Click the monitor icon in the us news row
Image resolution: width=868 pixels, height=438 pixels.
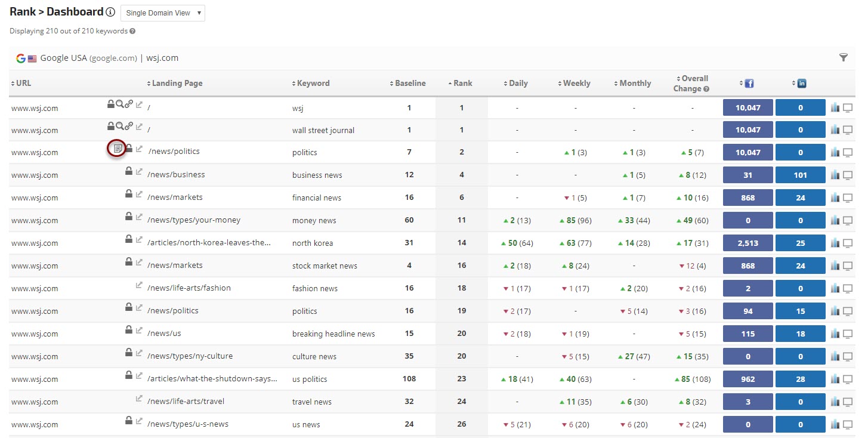point(848,425)
